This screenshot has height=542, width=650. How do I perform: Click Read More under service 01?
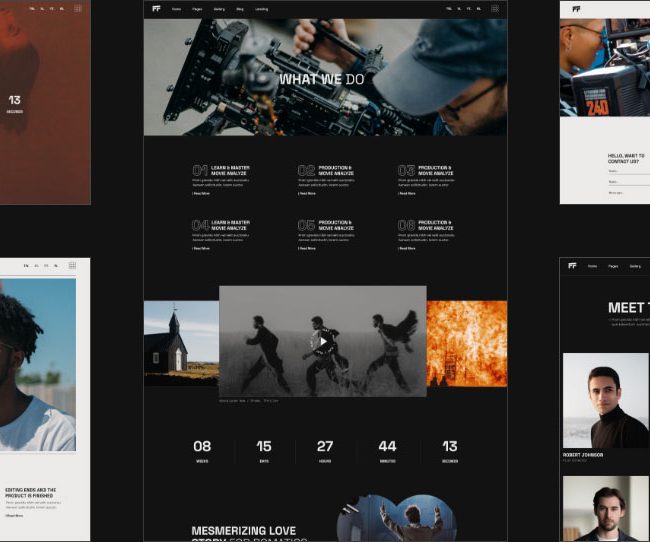(x=201, y=194)
